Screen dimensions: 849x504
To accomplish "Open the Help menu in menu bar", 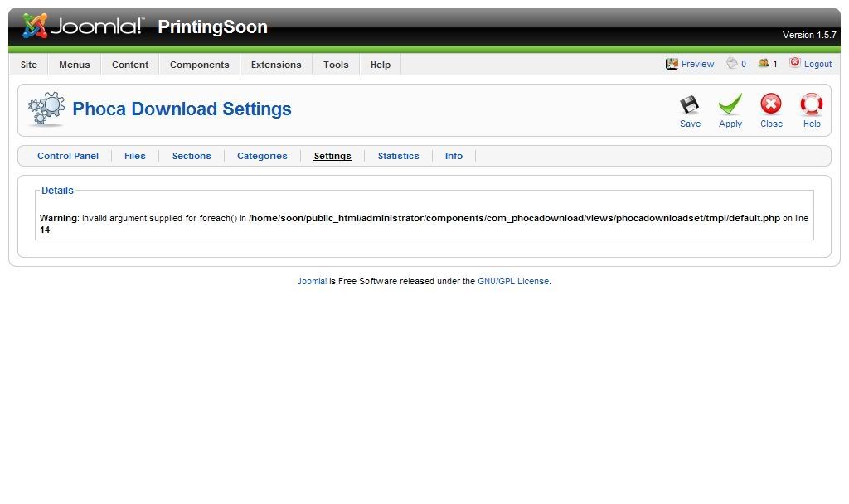I will [x=380, y=65].
